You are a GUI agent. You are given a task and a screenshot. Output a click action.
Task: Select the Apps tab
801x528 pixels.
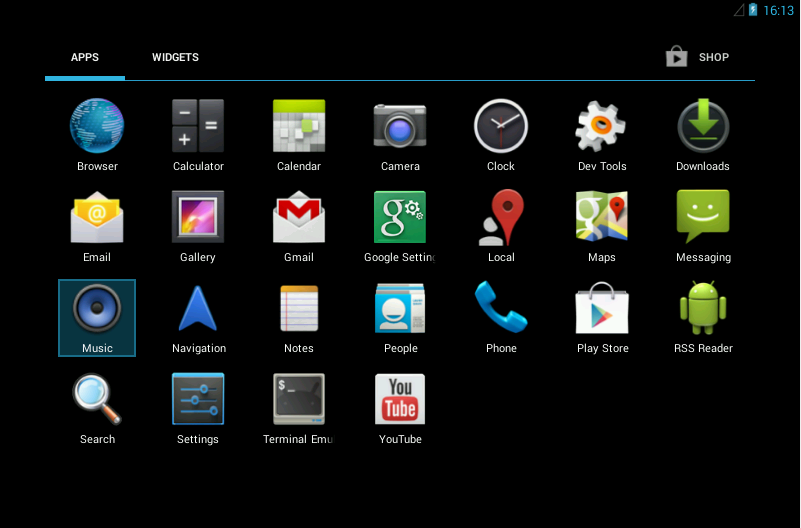[85, 57]
